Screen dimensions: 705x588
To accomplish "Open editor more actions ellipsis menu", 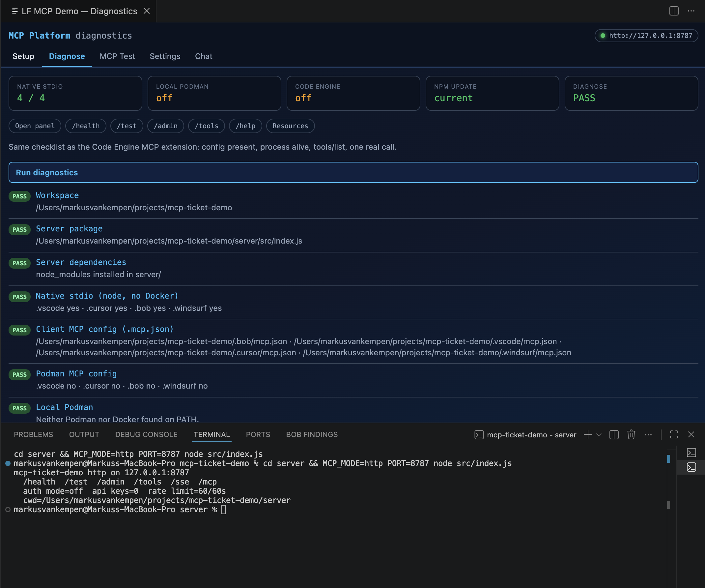I will click(691, 11).
